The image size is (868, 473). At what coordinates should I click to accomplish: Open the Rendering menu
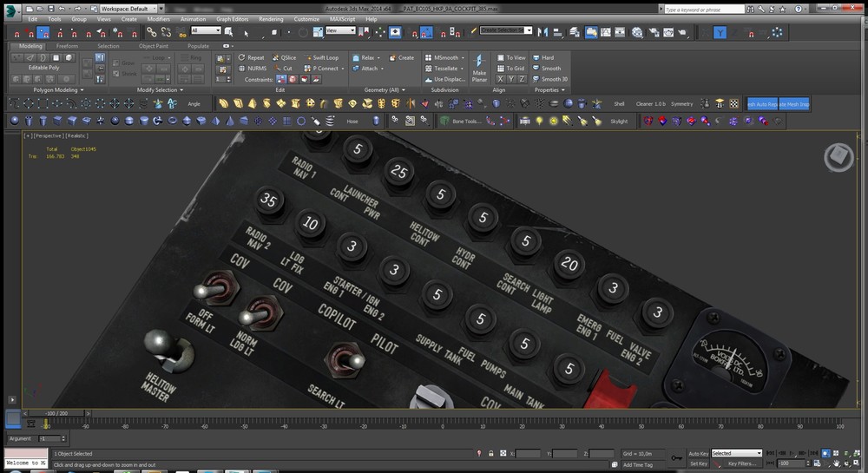[271, 19]
